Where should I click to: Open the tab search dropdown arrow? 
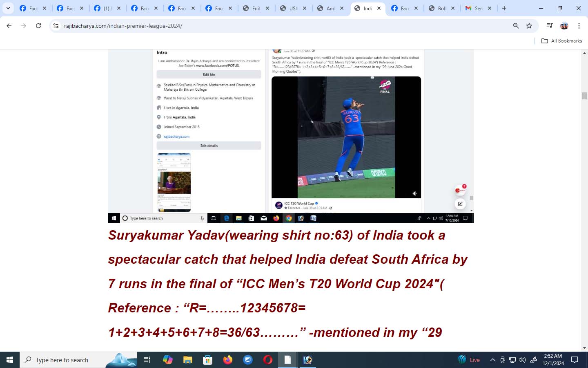coord(8,8)
